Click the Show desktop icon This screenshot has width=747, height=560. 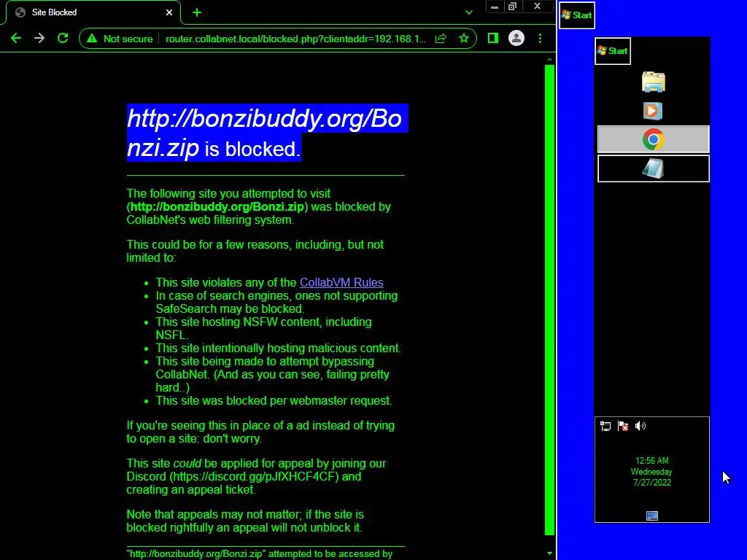[x=651, y=516]
